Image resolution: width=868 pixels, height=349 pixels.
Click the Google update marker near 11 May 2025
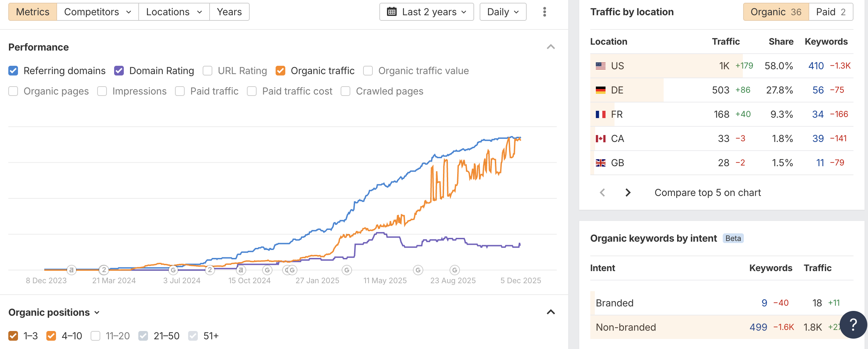coord(418,270)
